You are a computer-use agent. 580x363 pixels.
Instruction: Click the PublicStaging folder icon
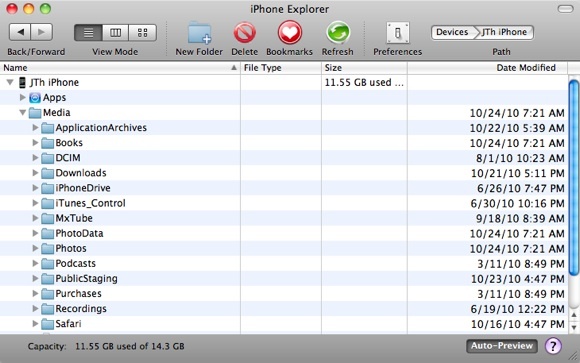coord(47,279)
